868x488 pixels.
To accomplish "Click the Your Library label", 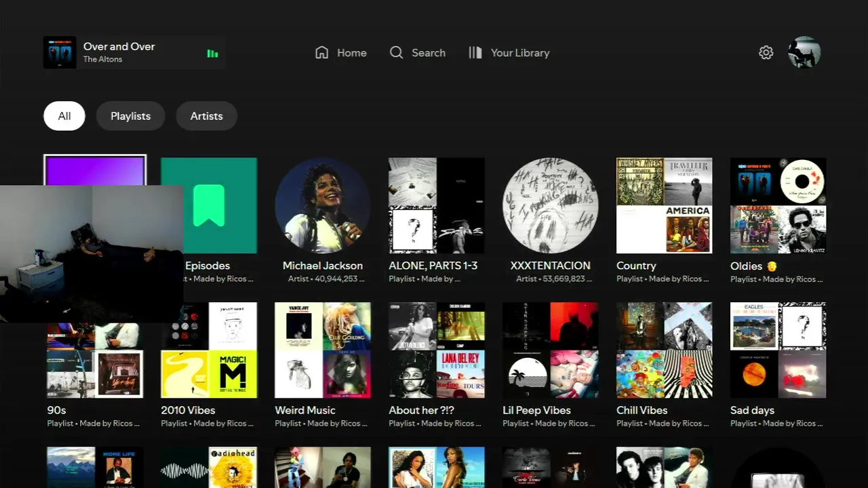I will [520, 53].
